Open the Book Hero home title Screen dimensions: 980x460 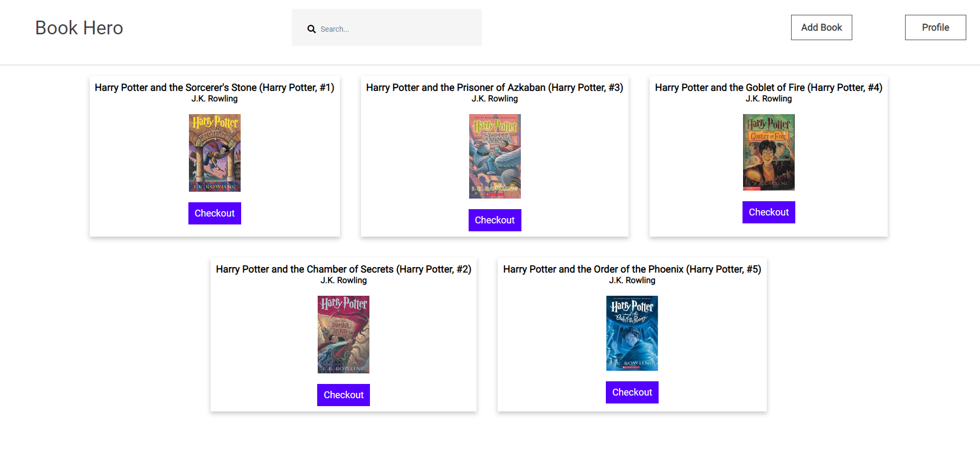pyautogui.click(x=79, y=27)
